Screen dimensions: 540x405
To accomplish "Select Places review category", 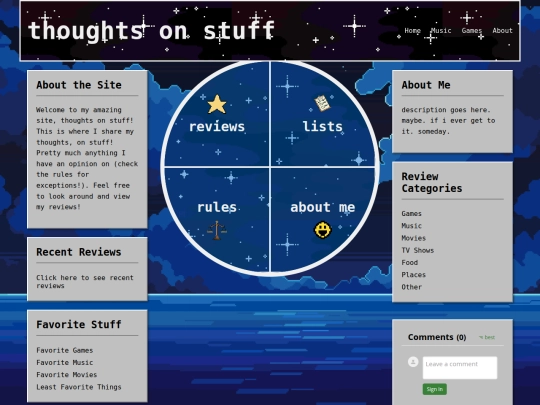I will [414, 274].
